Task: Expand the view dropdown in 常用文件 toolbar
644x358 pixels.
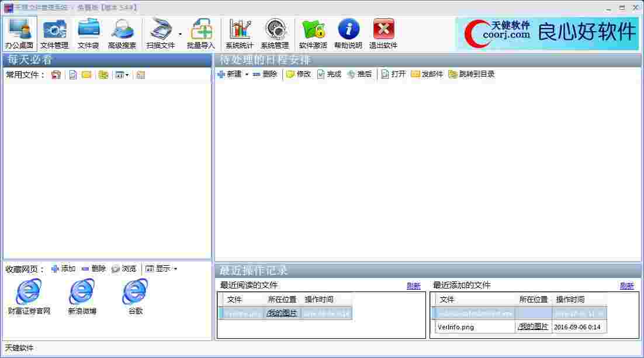Action: pos(127,74)
